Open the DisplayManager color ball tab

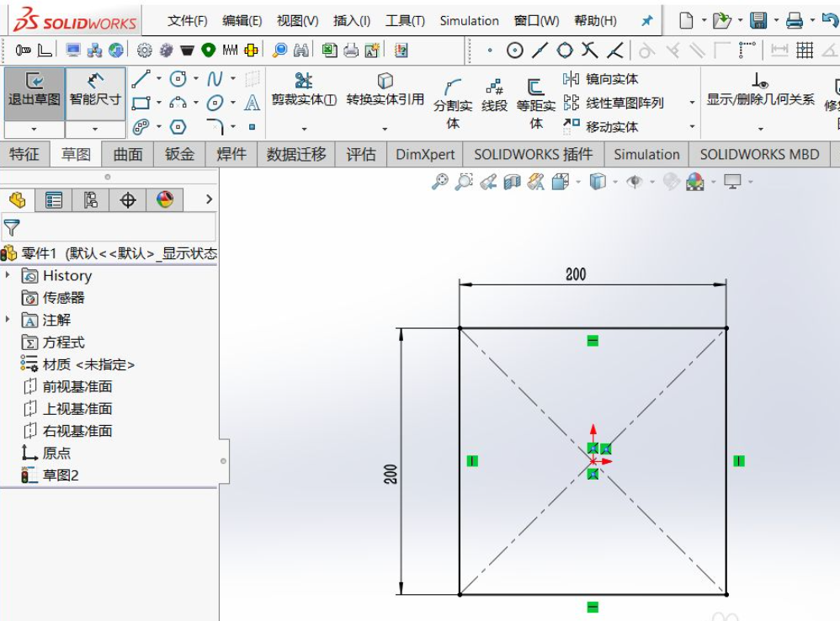tap(164, 199)
